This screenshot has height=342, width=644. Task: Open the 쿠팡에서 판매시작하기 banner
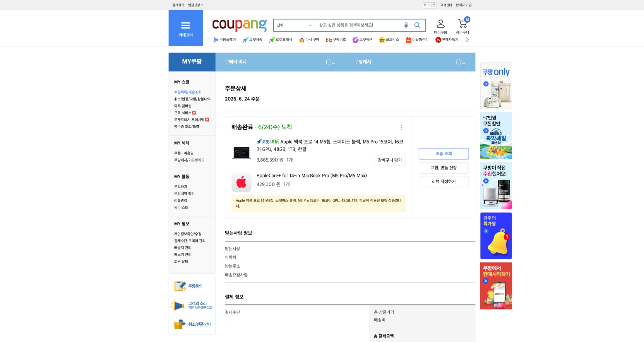[496, 286]
